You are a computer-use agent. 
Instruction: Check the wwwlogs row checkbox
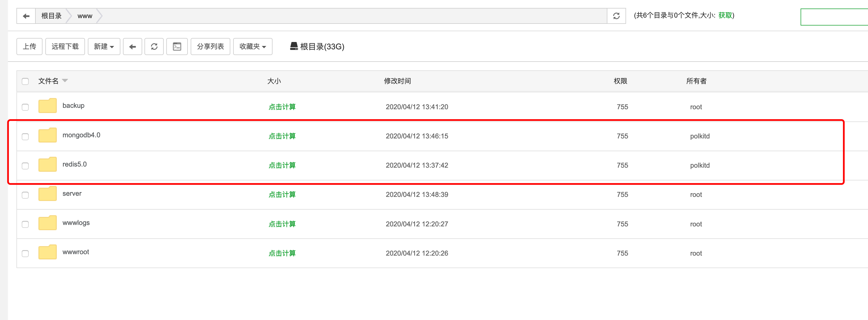point(25,224)
